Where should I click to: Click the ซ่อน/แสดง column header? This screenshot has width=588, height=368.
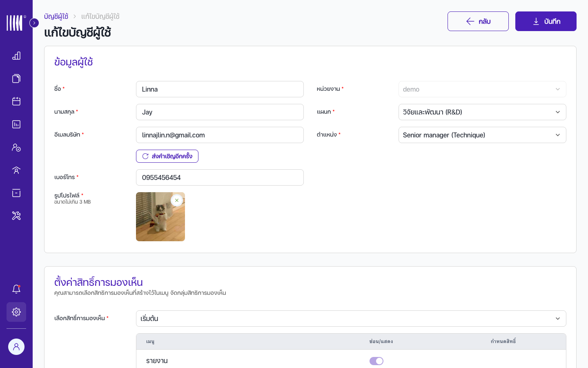(x=381, y=341)
